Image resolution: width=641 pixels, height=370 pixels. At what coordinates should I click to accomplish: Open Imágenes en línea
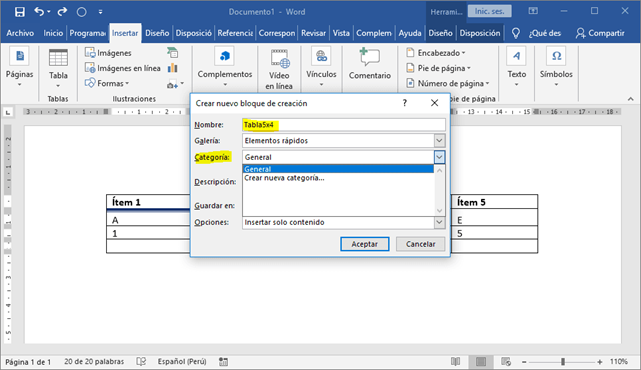[122, 68]
